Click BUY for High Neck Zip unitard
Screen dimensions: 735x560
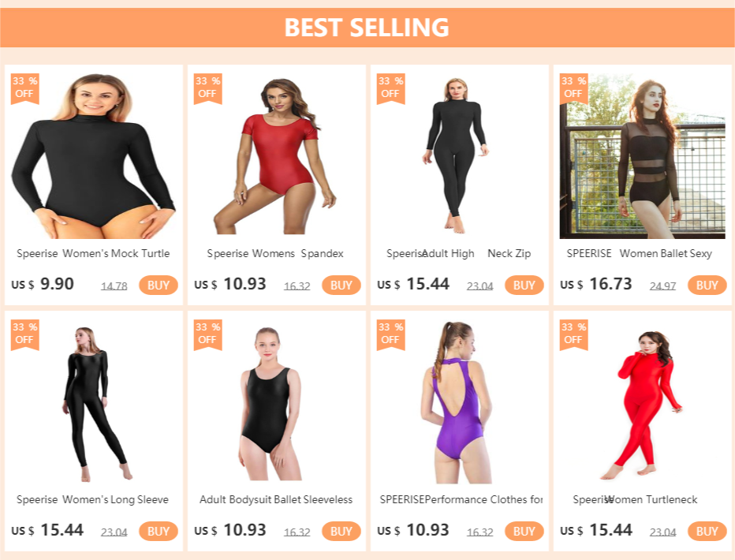524,285
